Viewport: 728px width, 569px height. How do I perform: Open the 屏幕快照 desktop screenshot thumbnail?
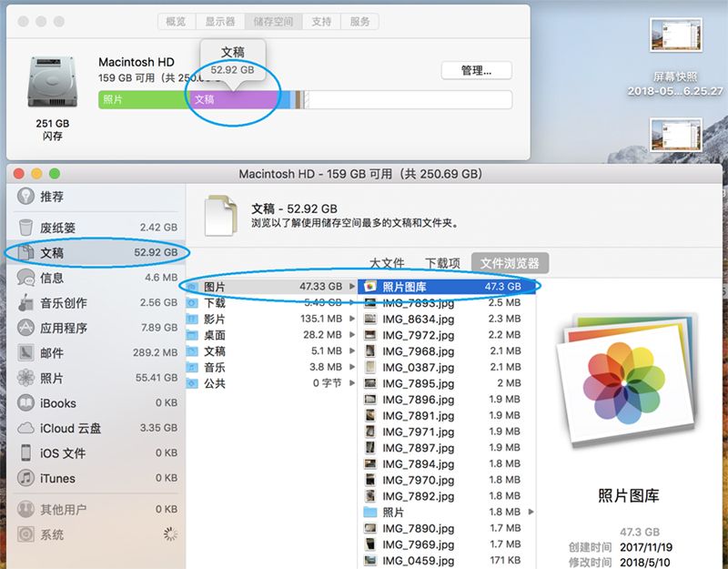click(674, 36)
